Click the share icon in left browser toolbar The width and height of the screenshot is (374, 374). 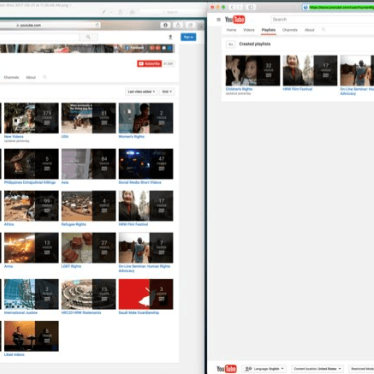coord(178,25)
